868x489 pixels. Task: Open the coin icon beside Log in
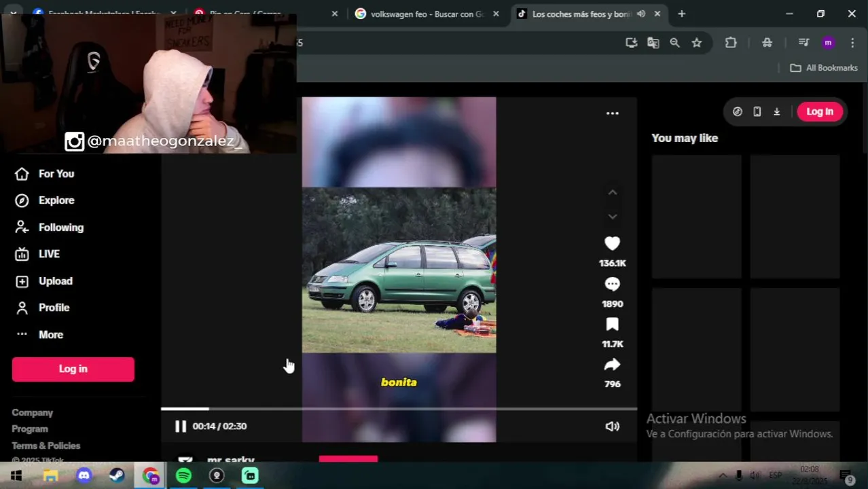point(738,111)
